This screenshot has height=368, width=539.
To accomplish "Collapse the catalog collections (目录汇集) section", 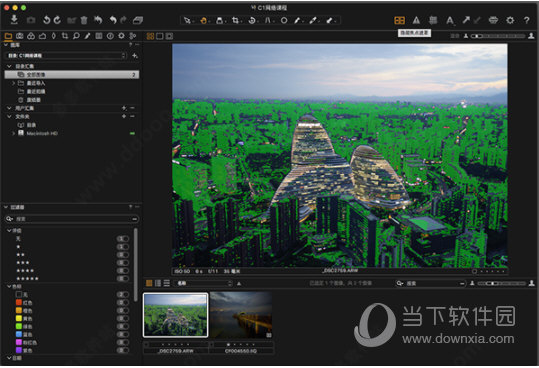I will point(9,66).
